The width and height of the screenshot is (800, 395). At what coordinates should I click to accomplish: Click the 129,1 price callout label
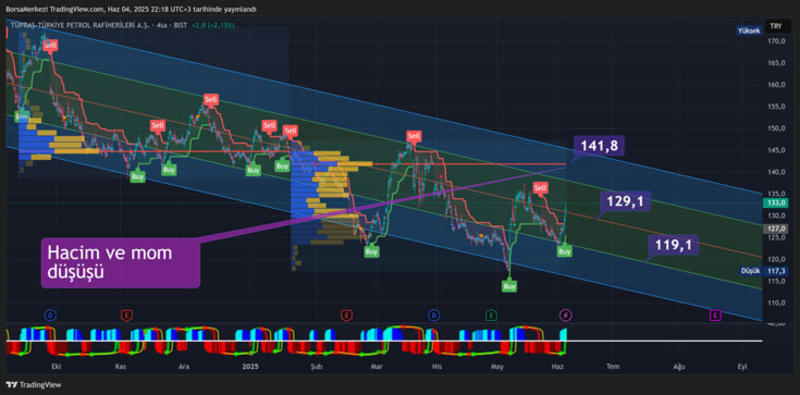[626, 202]
